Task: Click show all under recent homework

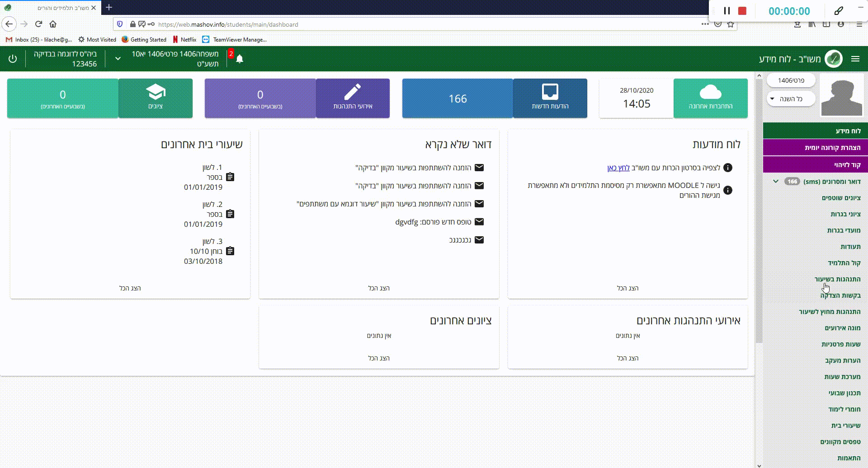Action: (x=130, y=288)
